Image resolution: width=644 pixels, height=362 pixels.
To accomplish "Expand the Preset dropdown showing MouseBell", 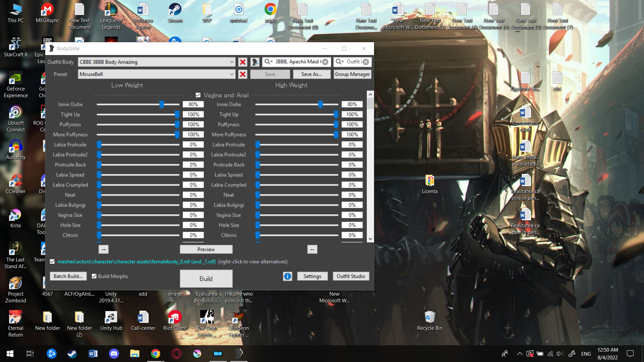I will 231,74.
